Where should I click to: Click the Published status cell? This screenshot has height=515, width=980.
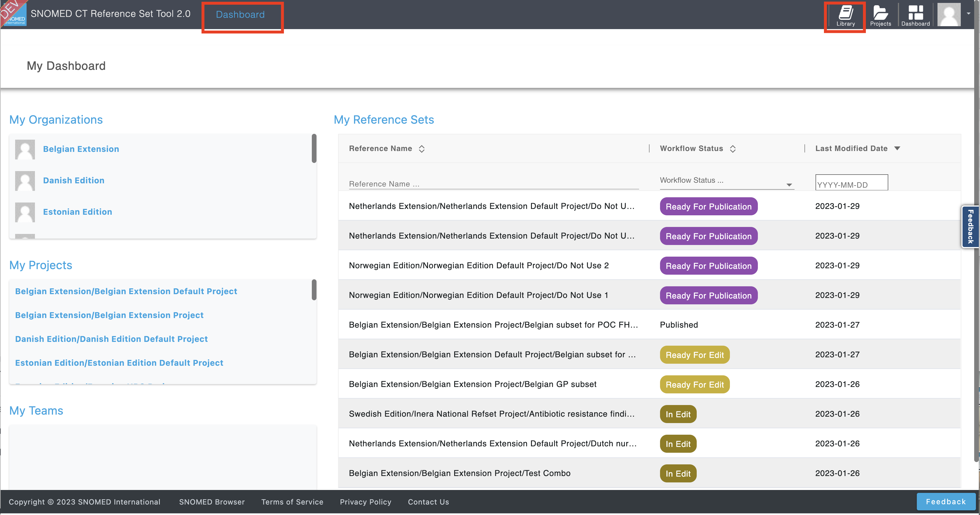click(679, 325)
